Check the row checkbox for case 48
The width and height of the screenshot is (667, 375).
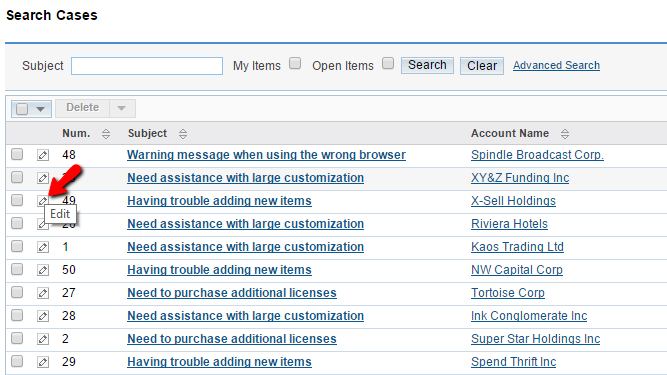pos(17,154)
